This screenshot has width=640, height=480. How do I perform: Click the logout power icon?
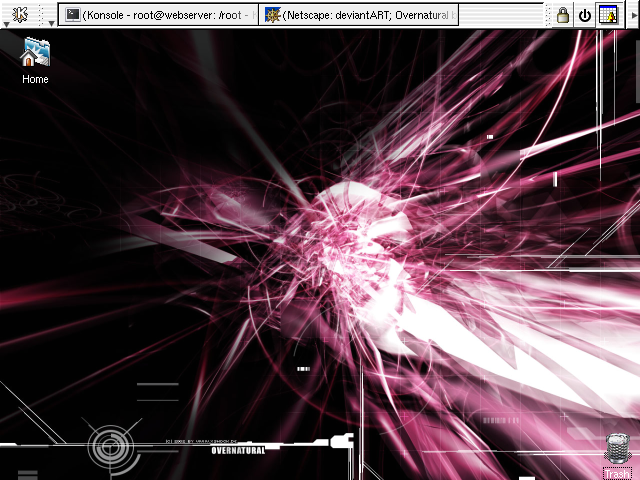click(585, 15)
